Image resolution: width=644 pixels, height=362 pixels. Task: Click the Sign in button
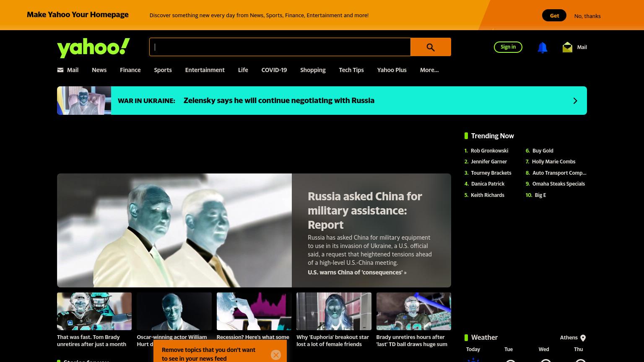point(508,47)
